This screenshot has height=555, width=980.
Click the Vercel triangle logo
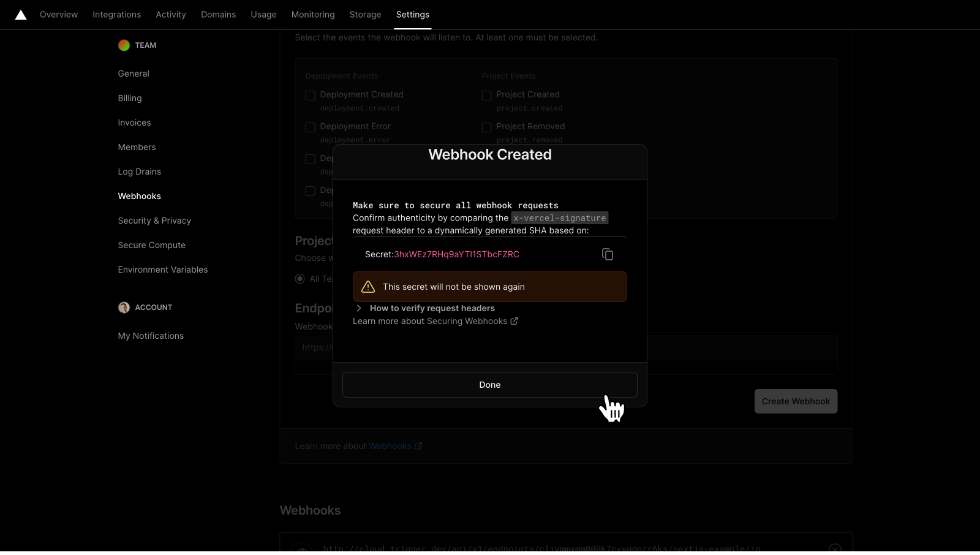(21, 15)
